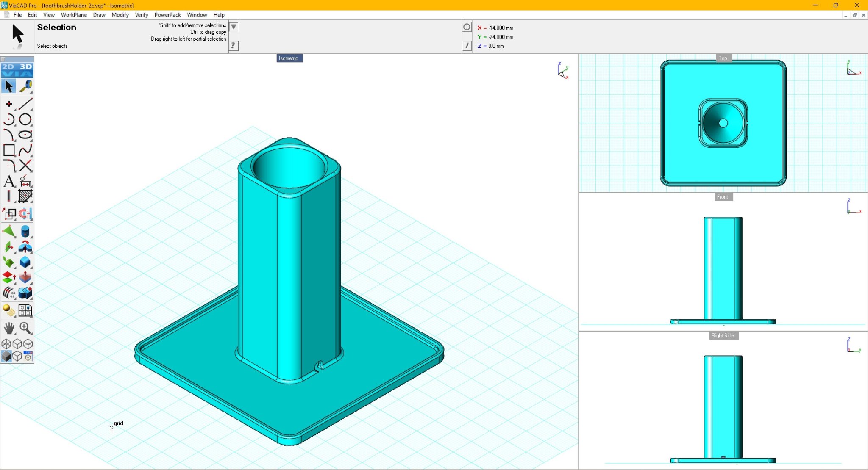Open the Top view label dropdown
Viewport: 868px width, 470px height.
coord(723,58)
